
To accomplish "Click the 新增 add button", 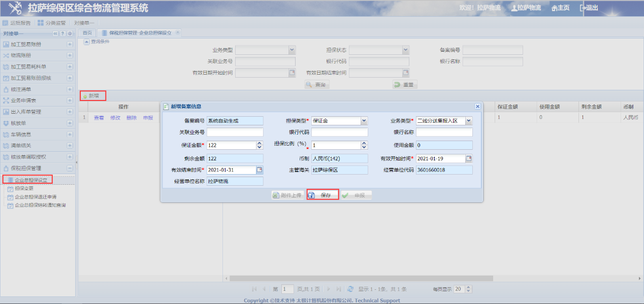I will [93, 95].
